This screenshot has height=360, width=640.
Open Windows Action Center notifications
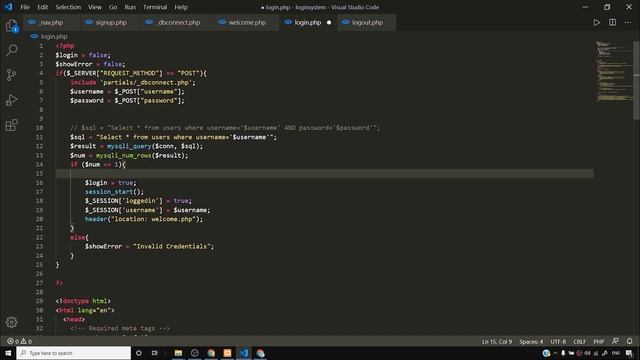click(629, 353)
